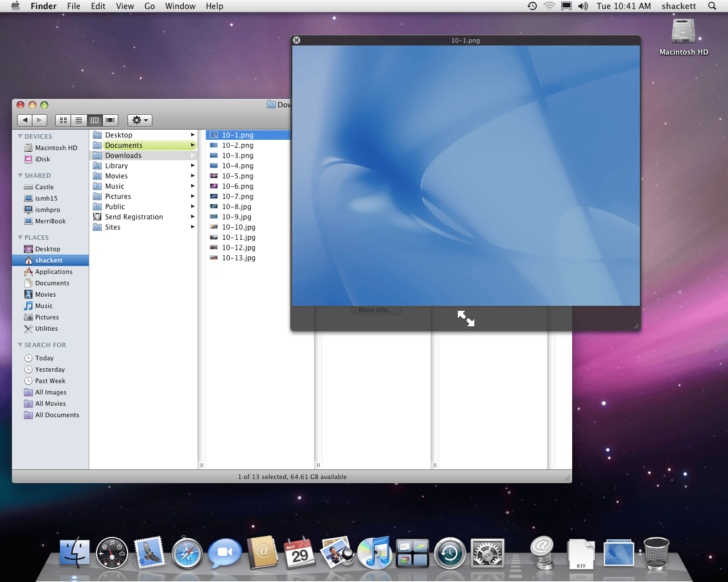
Task: Launch Dashboard from the Dock
Action: (112, 553)
